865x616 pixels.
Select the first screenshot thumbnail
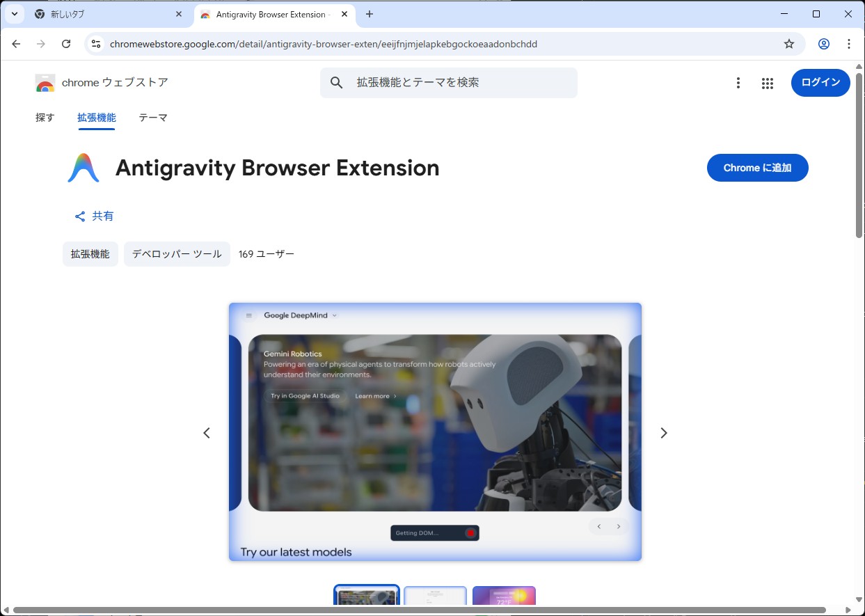point(367,596)
